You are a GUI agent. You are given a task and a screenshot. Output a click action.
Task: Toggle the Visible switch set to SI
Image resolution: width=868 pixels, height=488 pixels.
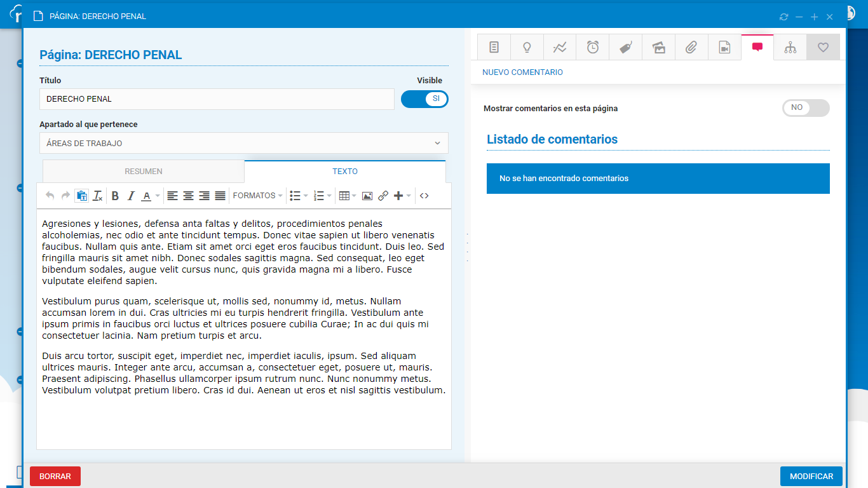pyautogui.click(x=424, y=99)
